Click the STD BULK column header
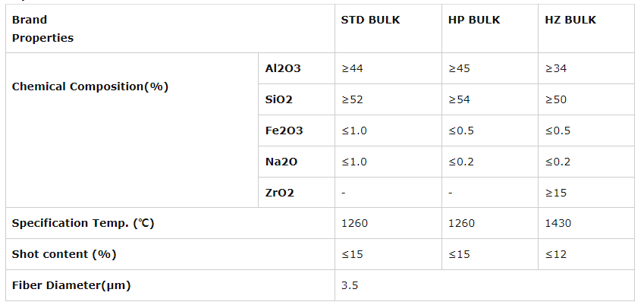Screen dimensions: 644x305 371,20
